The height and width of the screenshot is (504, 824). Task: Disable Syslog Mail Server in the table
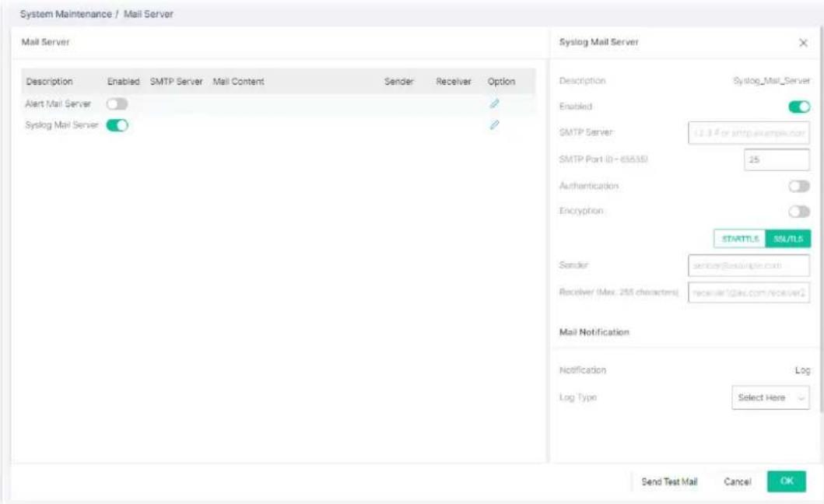[x=117, y=125]
